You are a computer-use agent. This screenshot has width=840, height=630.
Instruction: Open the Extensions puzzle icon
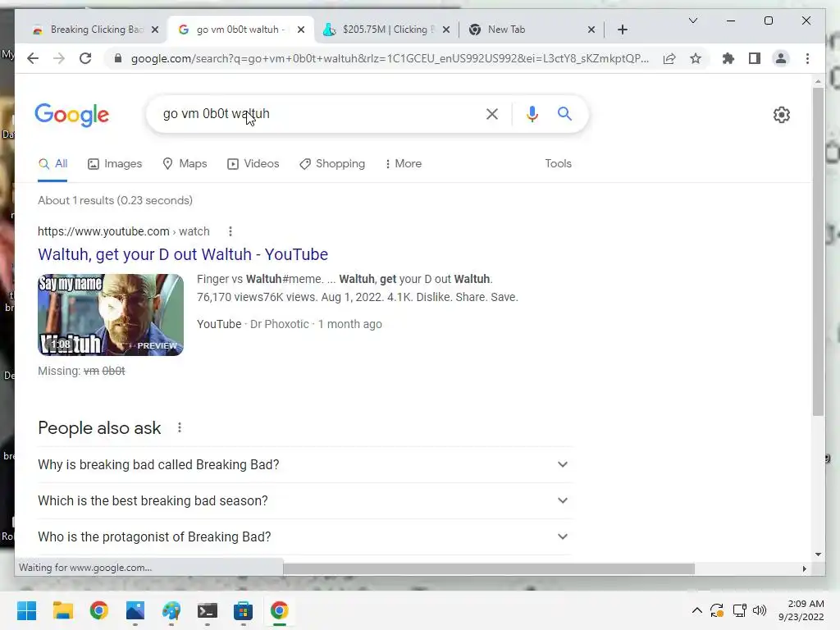728,58
